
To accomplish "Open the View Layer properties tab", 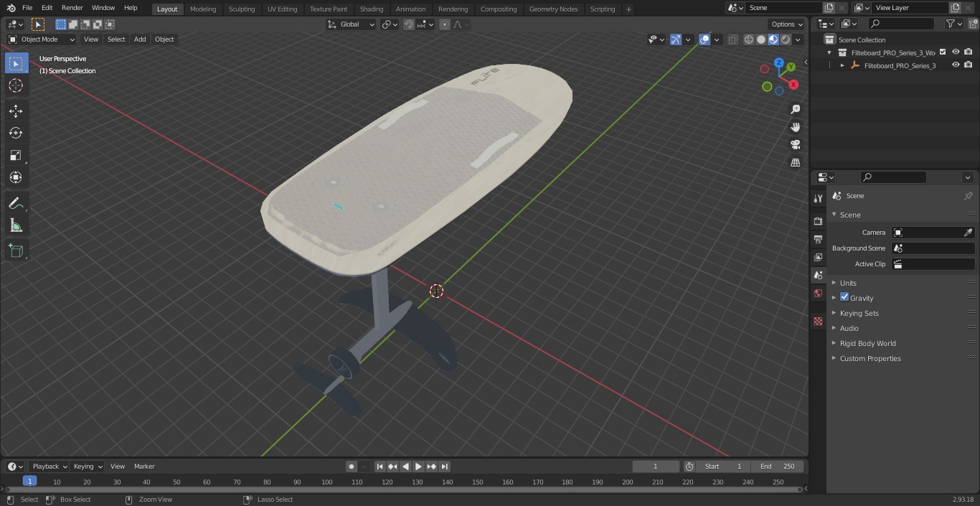I will 818,257.
